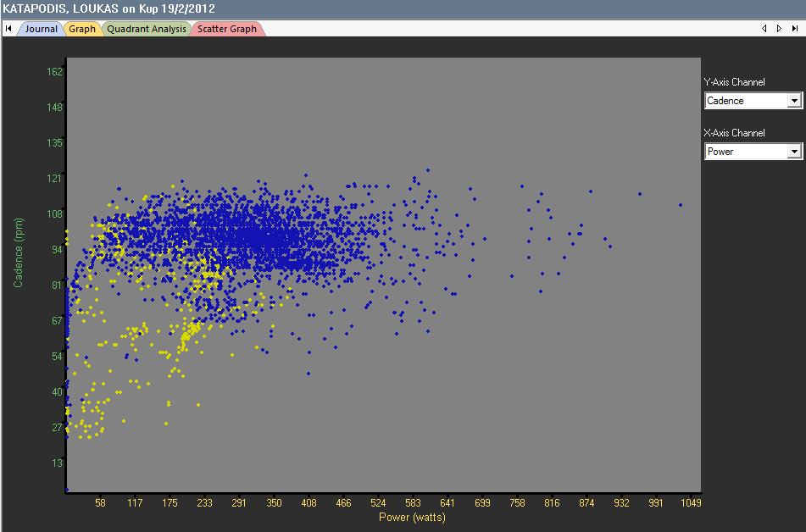Click the Power (watts) axis label
This screenshot has width=806, height=532.
coord(411,517)
